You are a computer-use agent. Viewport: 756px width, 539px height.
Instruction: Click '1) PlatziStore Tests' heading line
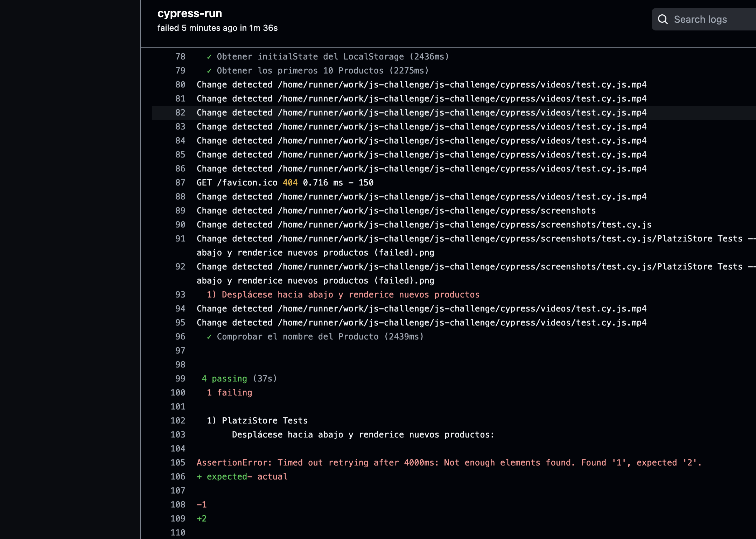click(257, 421)
